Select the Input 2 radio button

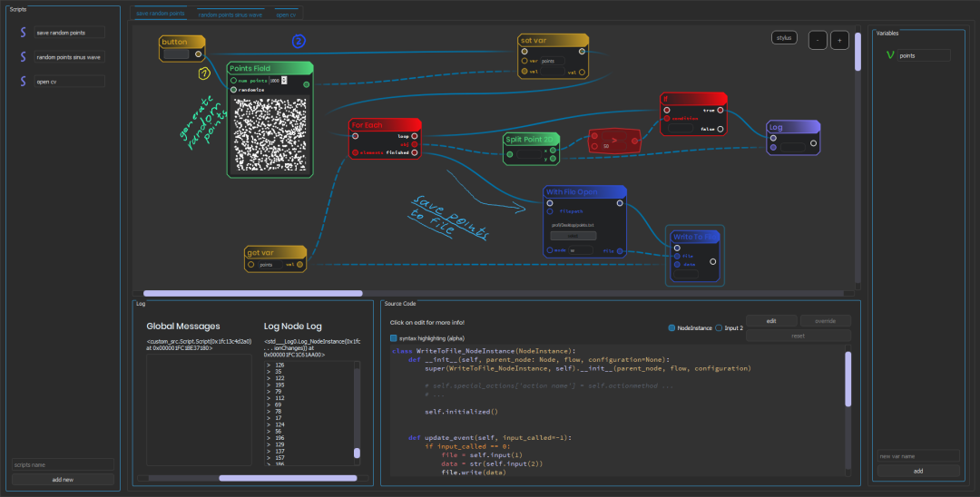point(720,327)
